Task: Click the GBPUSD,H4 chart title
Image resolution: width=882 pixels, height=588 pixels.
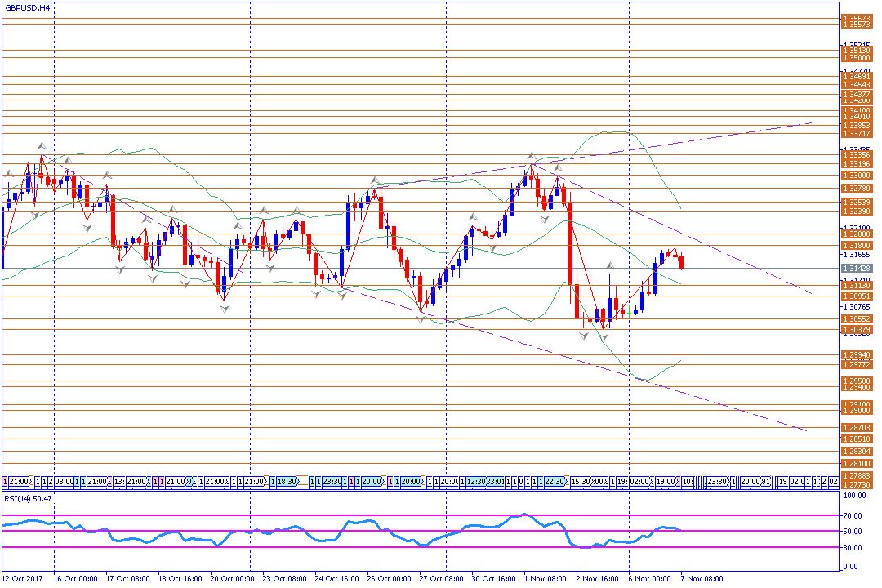Action: [x=27, y=8]
